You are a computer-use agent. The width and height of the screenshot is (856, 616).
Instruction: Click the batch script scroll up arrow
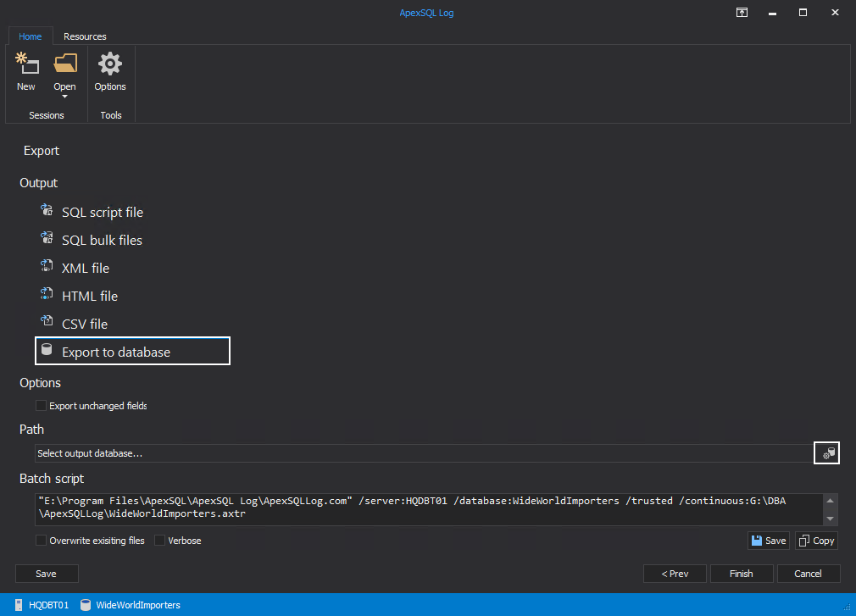coord(830,500)
